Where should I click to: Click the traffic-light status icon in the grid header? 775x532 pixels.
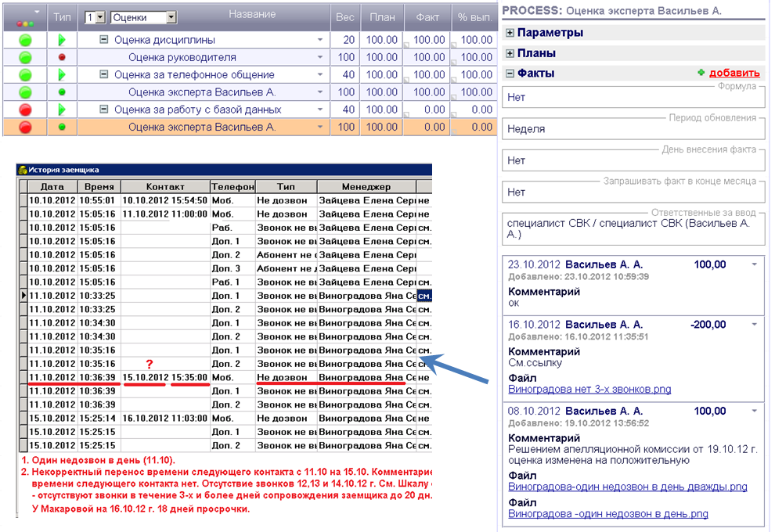coord(25,23)
